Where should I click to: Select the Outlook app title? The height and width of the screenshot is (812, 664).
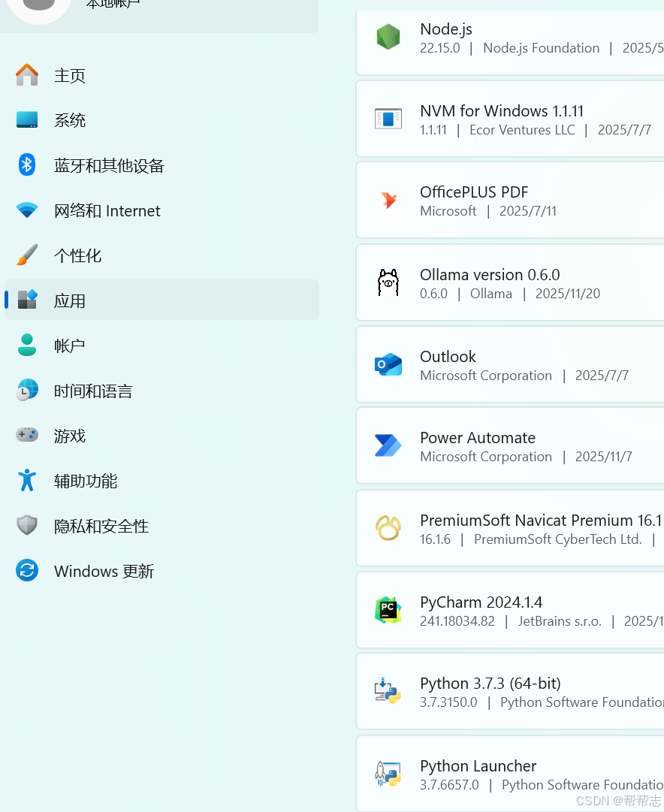tap(448, 356)
